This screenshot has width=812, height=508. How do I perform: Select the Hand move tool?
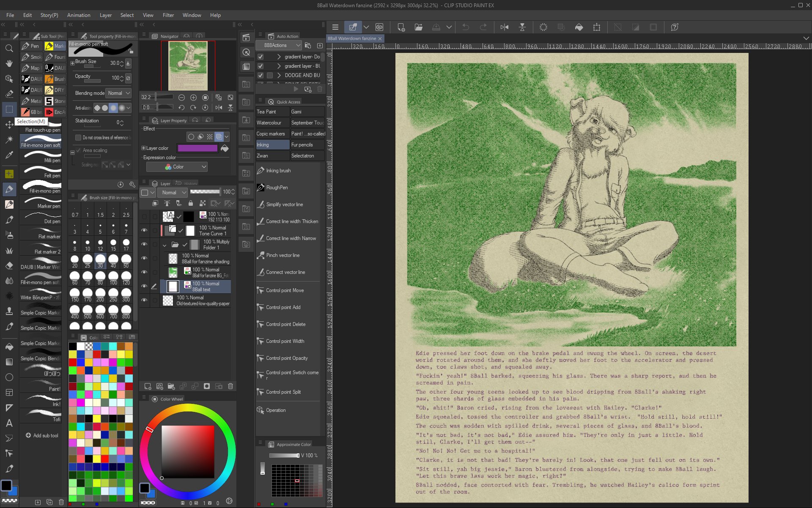click(x=9, y=63)
